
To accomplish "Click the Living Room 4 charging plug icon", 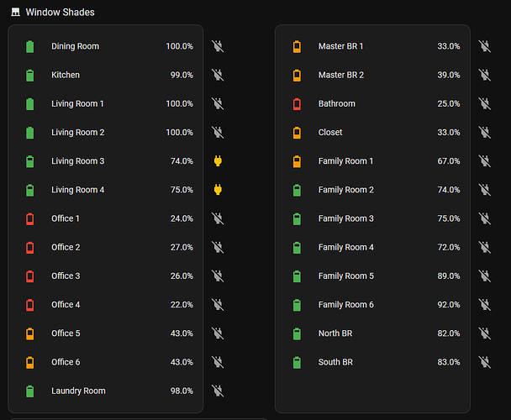I will 217,190.
